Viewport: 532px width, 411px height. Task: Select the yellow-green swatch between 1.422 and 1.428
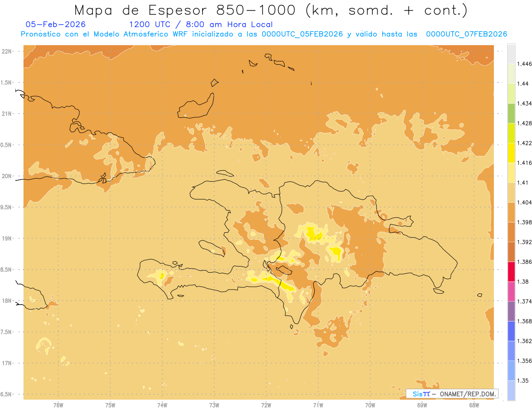511,133
